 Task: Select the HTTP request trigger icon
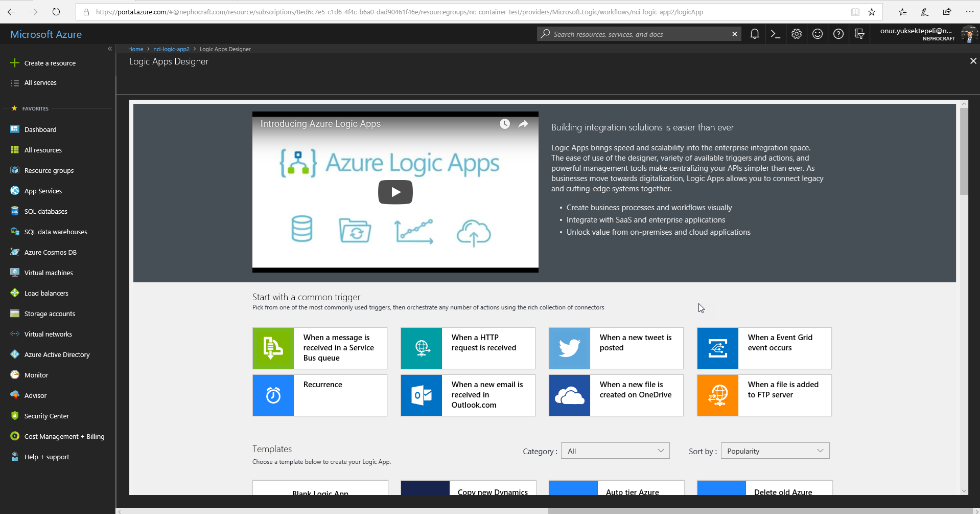(x=422, y=348)
